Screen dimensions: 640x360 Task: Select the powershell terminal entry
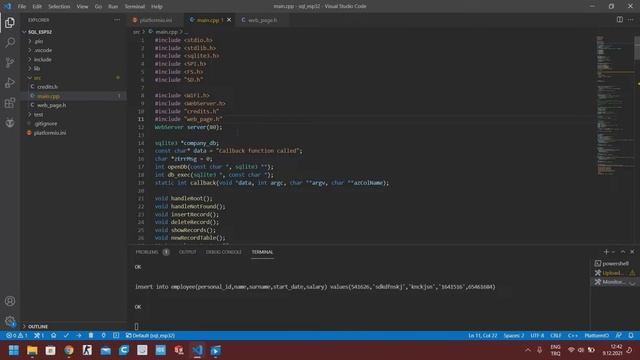point(615,264)
